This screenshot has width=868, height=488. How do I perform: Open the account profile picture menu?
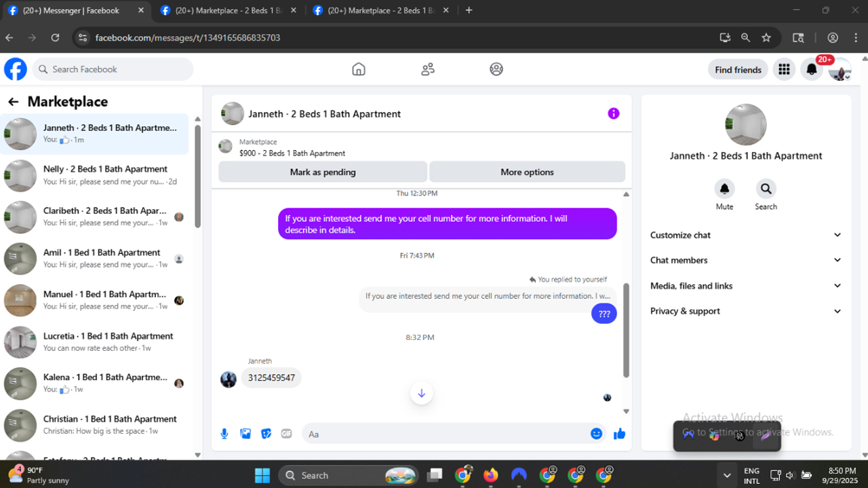840,69
